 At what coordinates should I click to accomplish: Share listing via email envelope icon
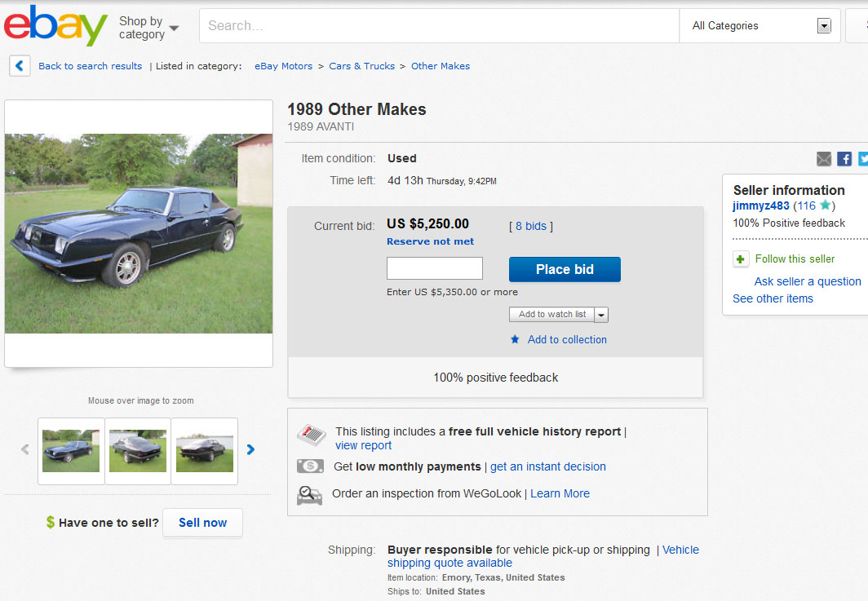point(824,159)
